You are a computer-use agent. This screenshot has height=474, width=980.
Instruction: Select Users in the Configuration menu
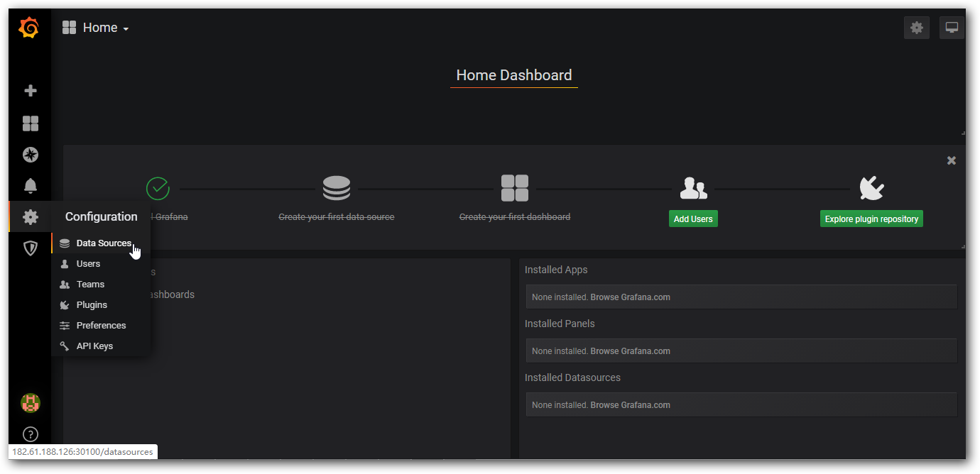(88, 264)
